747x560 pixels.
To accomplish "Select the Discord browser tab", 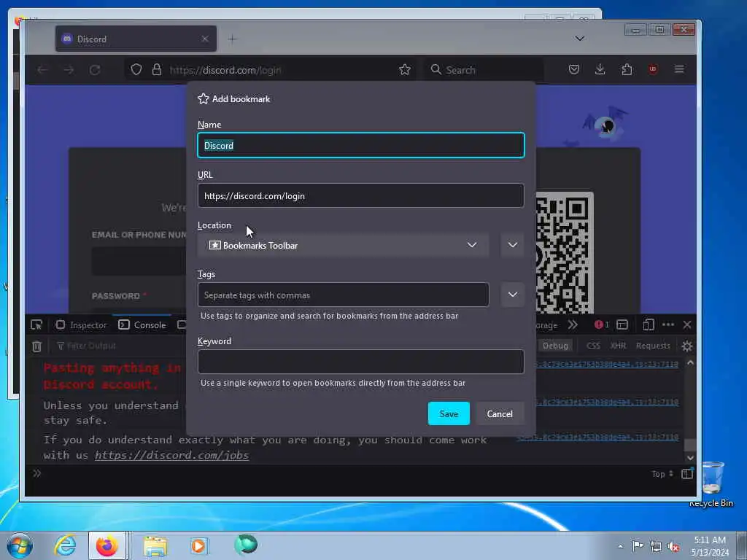I will pyautogui.click(x=136, y=39).
